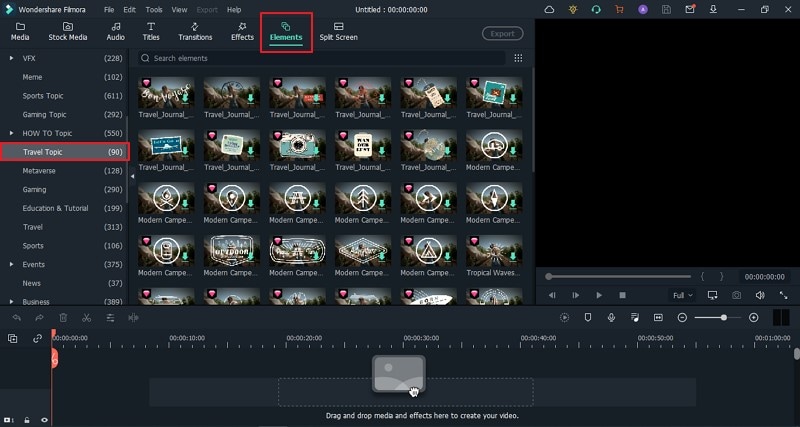Viewport: 800px width, 427px height.
Task: Open the View menu
Action: point(179,10)
